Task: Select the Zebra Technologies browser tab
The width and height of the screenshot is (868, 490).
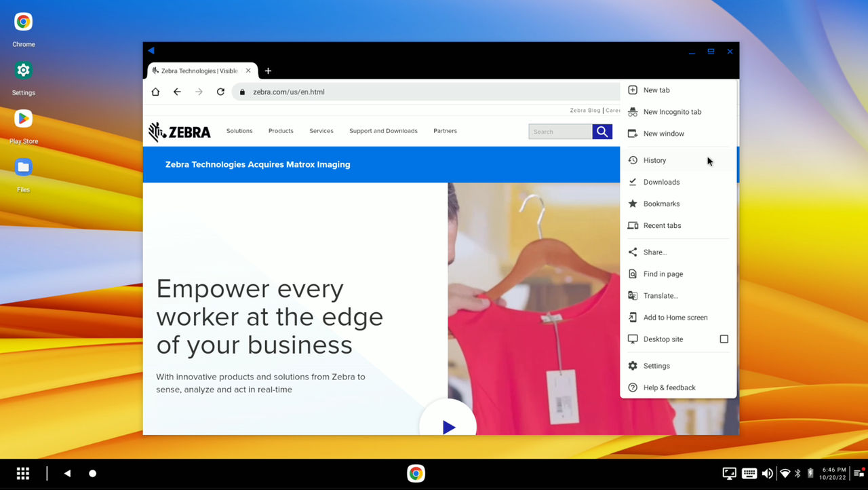Action: pyautogui.click(x=201, y=71)
